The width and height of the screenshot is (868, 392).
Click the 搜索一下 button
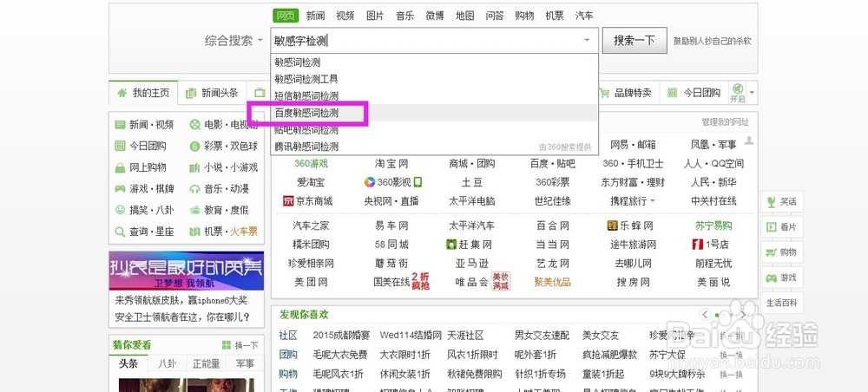pos(635,41)
